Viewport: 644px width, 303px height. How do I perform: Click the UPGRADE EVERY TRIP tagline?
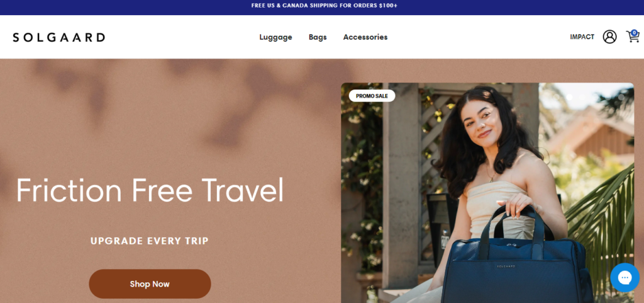coord(150,241)
